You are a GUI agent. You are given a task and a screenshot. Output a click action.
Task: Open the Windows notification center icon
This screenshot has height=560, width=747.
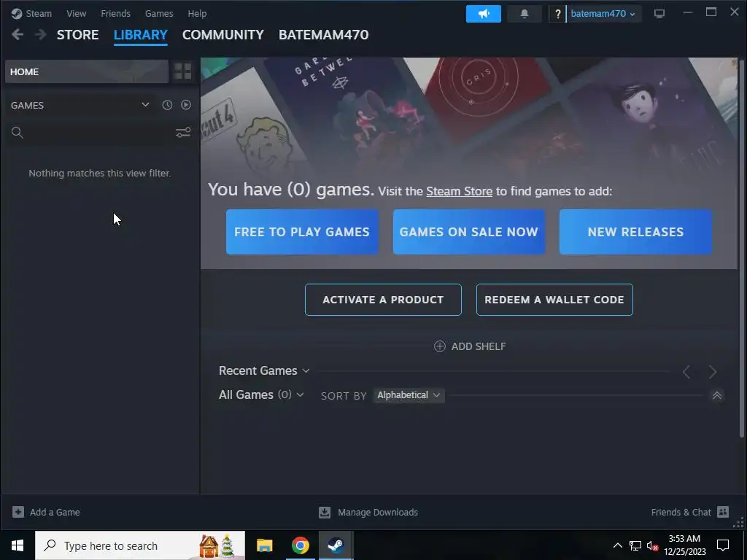pos(723,545)
